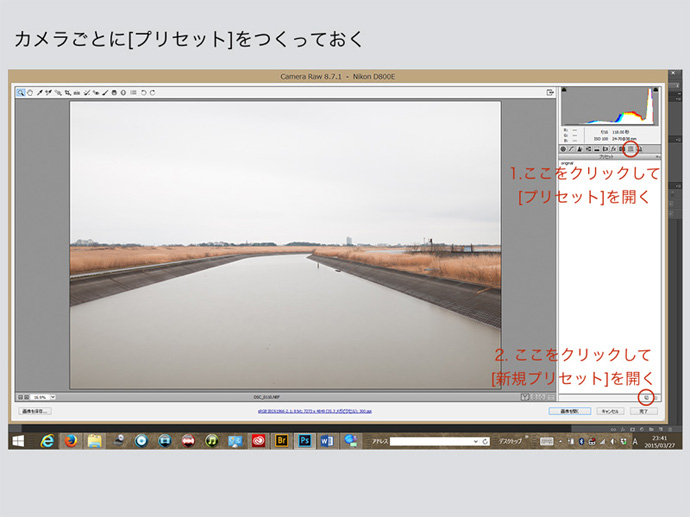
Task: Click the 画像を開く button
Action: coord(570,411)
